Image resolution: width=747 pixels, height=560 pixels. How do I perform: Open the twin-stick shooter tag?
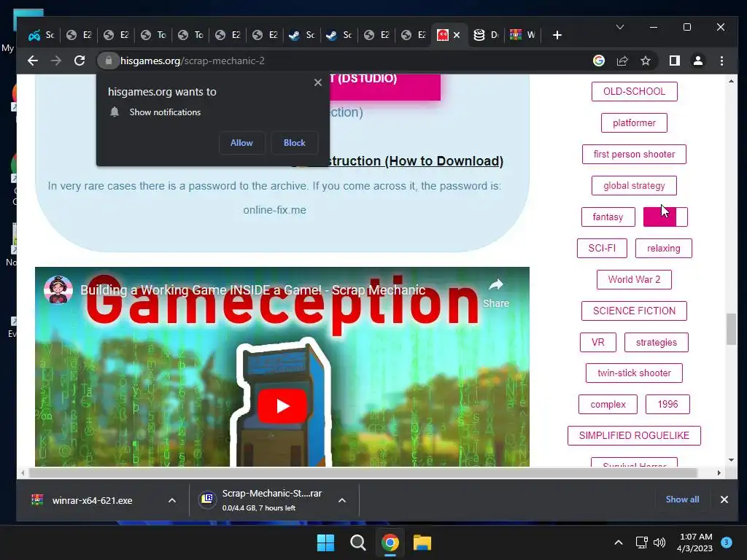[634, 373]
